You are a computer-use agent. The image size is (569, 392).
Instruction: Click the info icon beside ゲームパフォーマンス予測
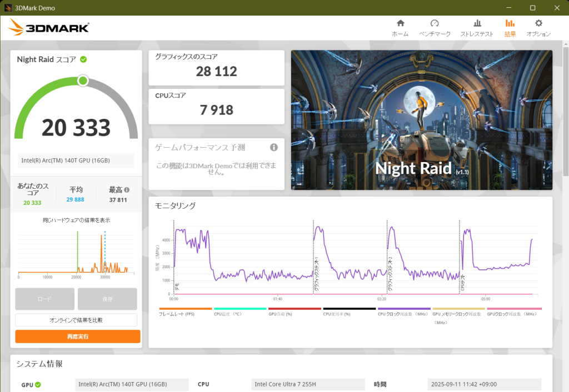pyautogui.click(x=274, y=147)
